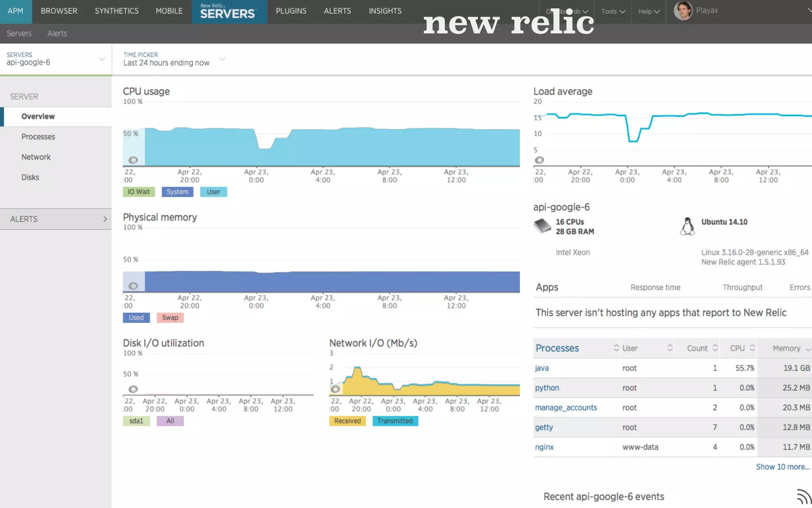Viewport: 812px width, 508px height.
Task: Open the getty process link
Action: tap(544, 428)
